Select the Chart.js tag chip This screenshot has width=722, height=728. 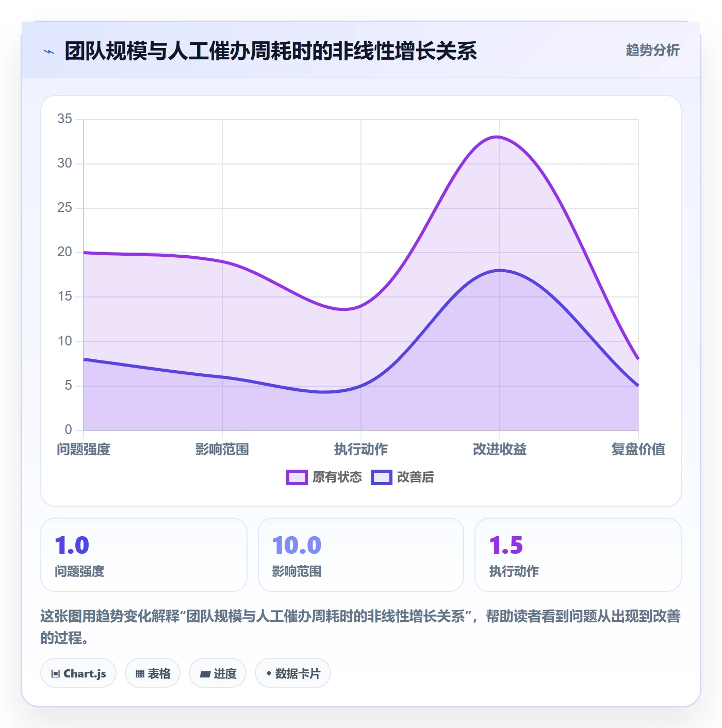[x=78, y=673]
